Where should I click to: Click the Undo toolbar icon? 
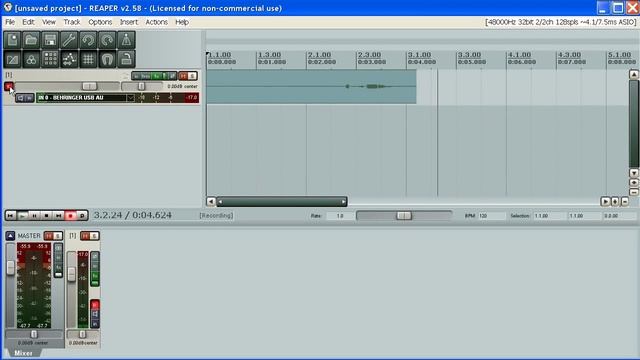coord(88,40)
